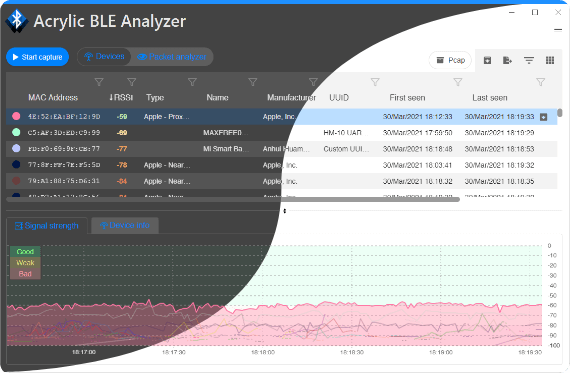The height and width of the screenshot is (373, 570).
Task: Click the -59 RSSI value
Action: [122, 117]
